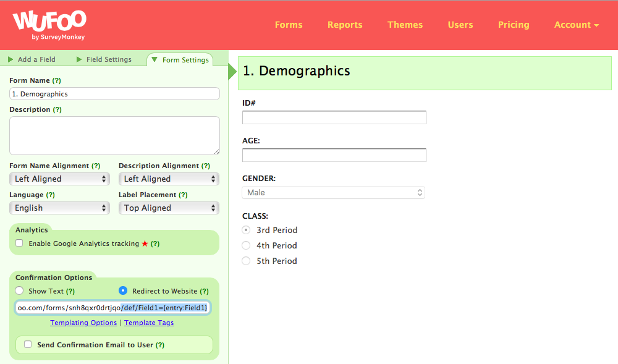Open Language help (?) icon
The height and width of the screenshot is (364, 618).
(x=51, y=195)
